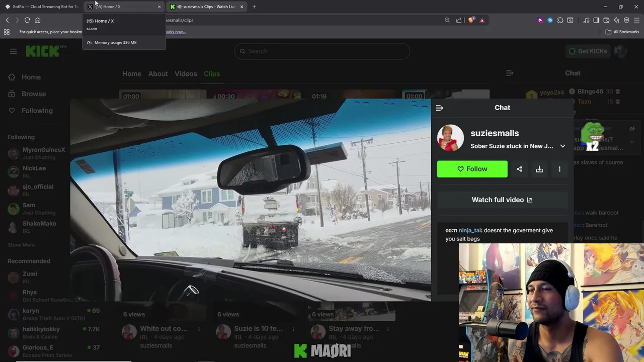Click the share icon in address bar
The width and height of the screenshot is (644, 362).
pos(459,20)
